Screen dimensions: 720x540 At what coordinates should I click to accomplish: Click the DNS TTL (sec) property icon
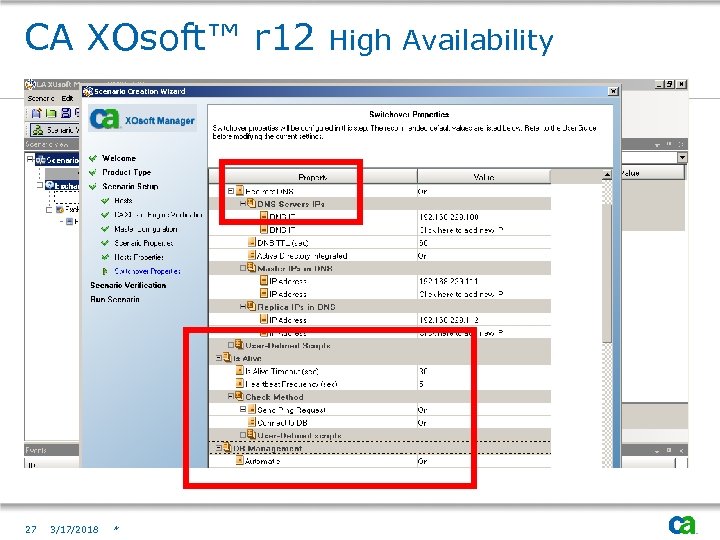click(x=251, y=242)
